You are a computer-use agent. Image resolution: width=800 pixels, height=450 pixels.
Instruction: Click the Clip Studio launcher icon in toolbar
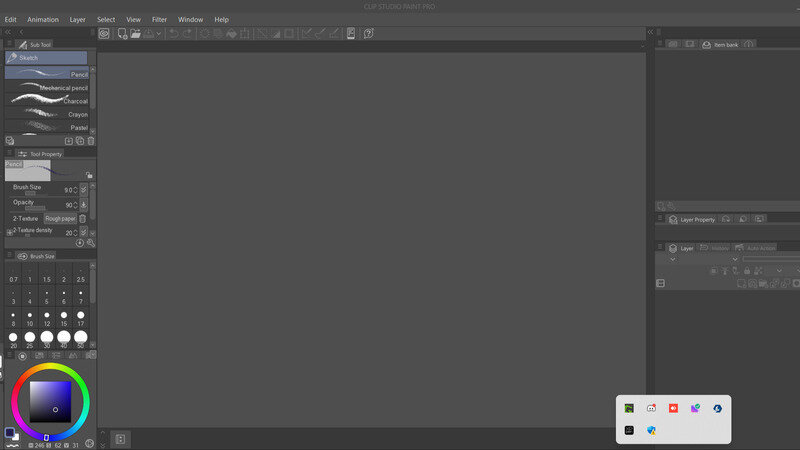click(x=103, y=33)
